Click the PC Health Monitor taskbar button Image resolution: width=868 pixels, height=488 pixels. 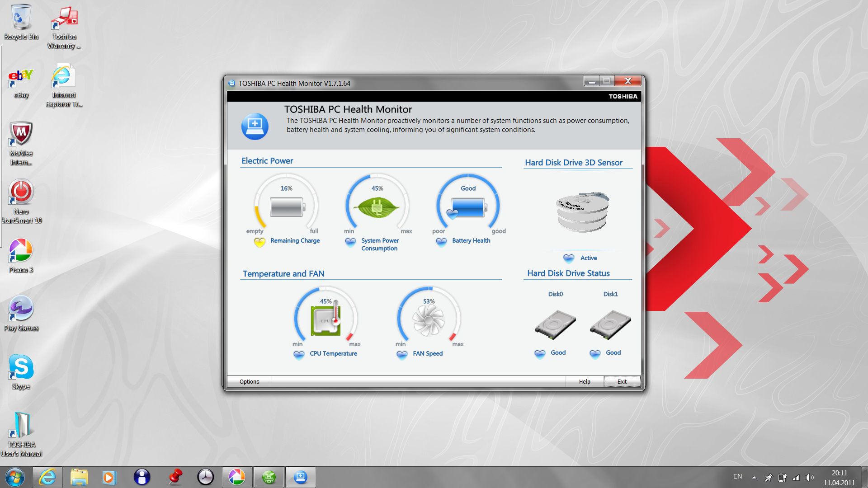click(300, 477)
